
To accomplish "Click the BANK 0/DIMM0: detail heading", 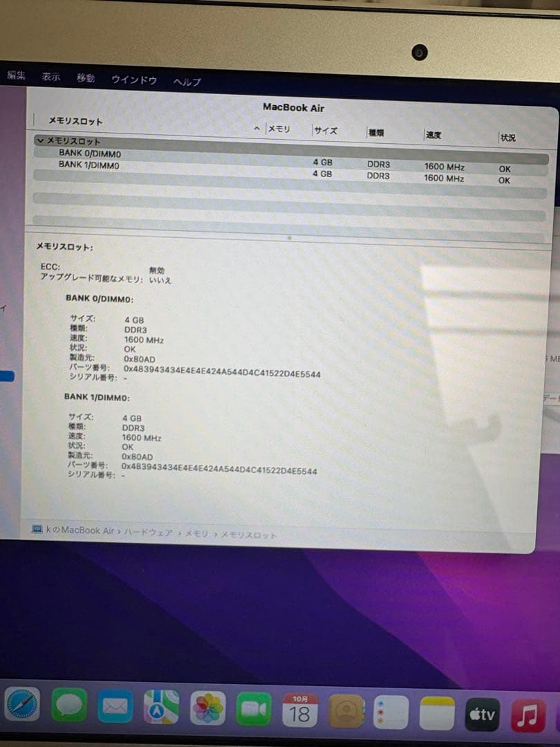I will tap(100, 299).
